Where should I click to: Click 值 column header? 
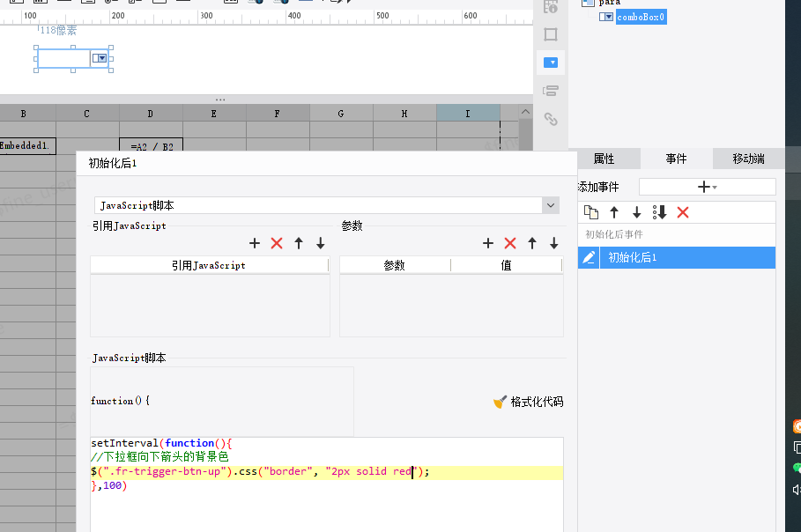click(507, 265)
